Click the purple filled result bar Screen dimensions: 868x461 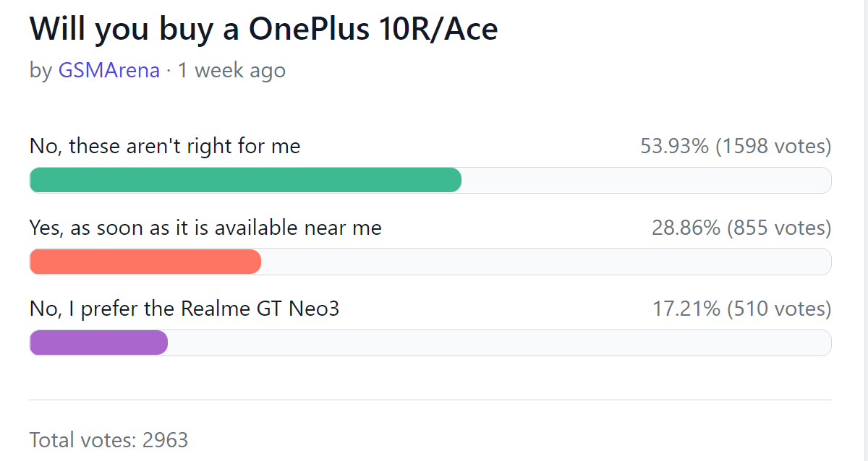pos(98,342)
